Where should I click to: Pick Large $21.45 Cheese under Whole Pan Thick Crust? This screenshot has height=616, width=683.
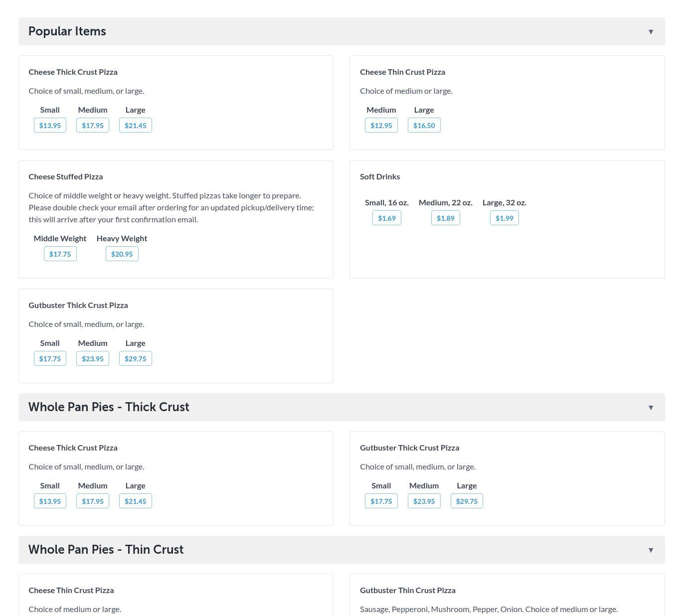coord(136,501)
